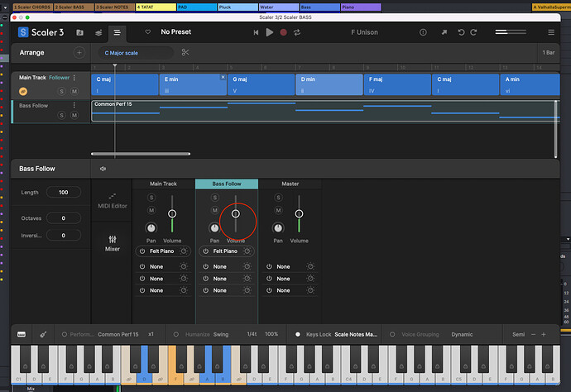This screenshot has height=392, width=571.
Task: Open settings gear for Bass Follow Felt Piano
Action: tap(247, 251)
